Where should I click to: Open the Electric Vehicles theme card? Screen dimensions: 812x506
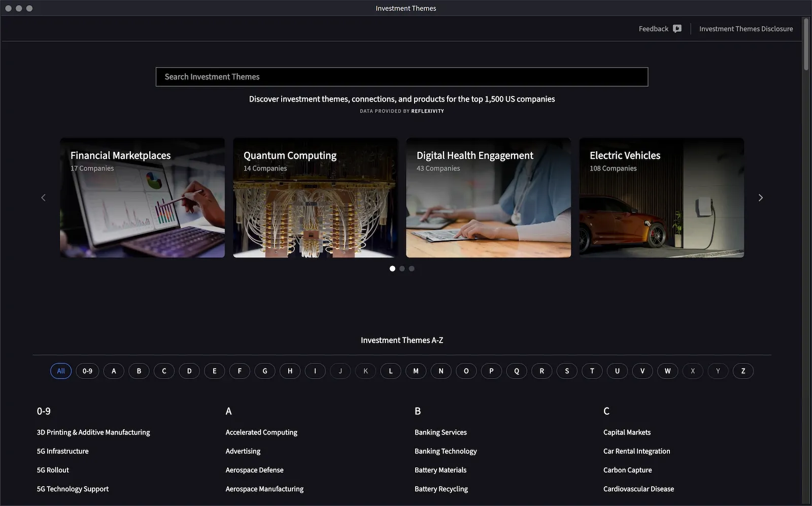coord(661,197)
